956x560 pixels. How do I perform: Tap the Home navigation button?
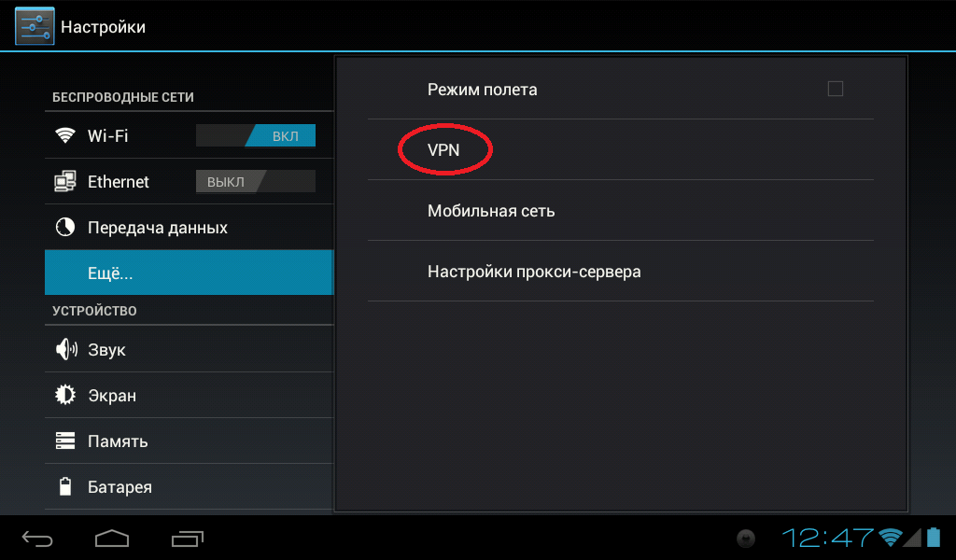pos(112,538)
